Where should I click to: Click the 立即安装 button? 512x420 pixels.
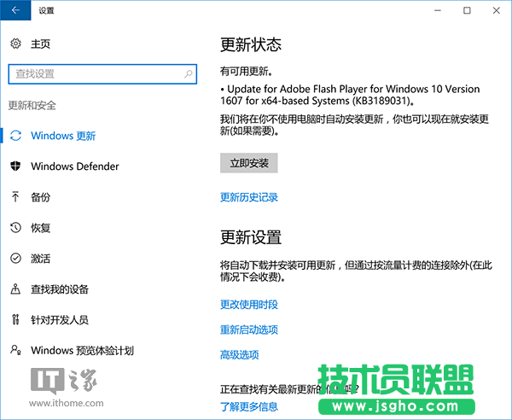coord(249,163)
